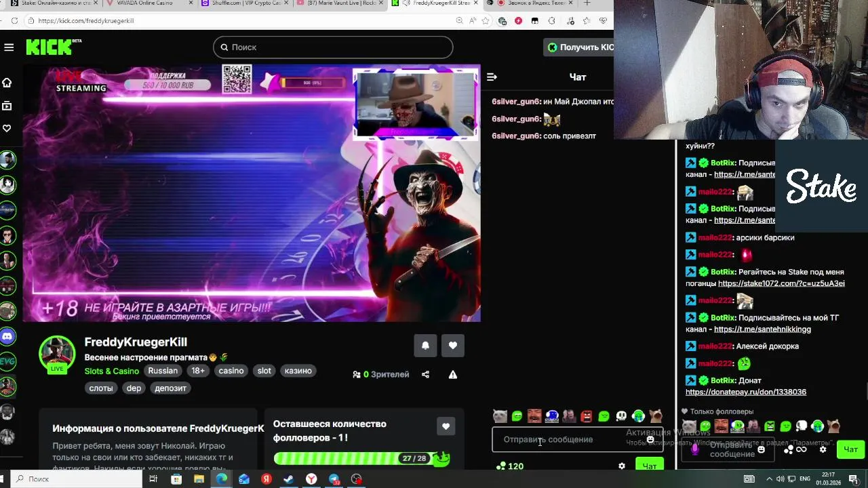Open Home in the Kick sidebar
This screenshot has height=488, width=868.
click(x=7, y=83)
